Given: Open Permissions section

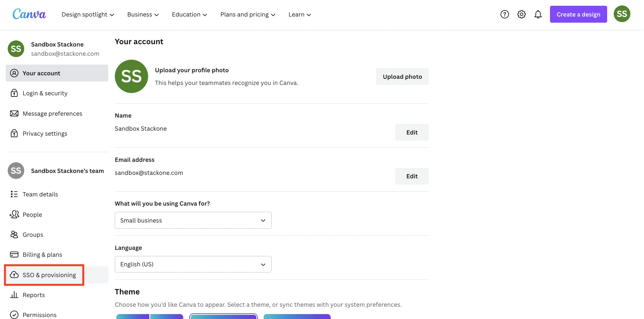Looking at the screenshot, I should (57, 315).
